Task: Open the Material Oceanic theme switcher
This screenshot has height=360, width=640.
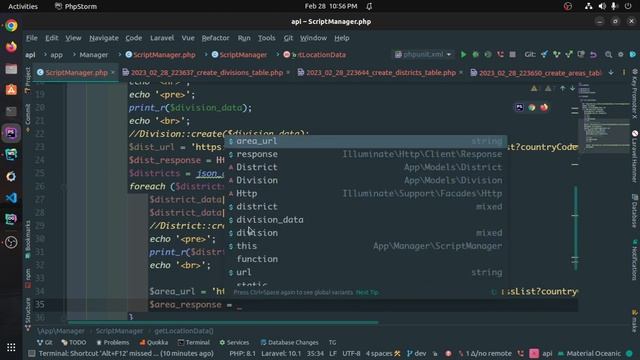Action: click(589, 353)
